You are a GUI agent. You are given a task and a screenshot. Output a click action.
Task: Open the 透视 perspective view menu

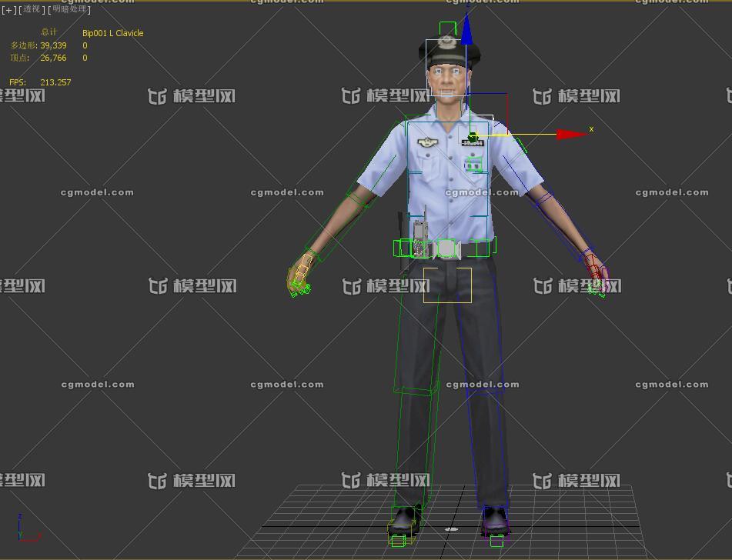coord(32,10)
